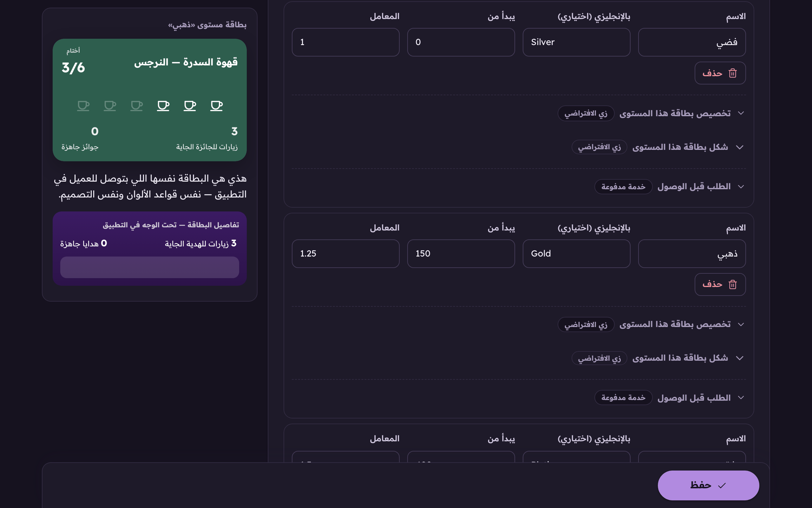Click the first filled cup stamp icon
Image resolution: width=812 pixels, height=508 pixels.
(x=216, y=106)
